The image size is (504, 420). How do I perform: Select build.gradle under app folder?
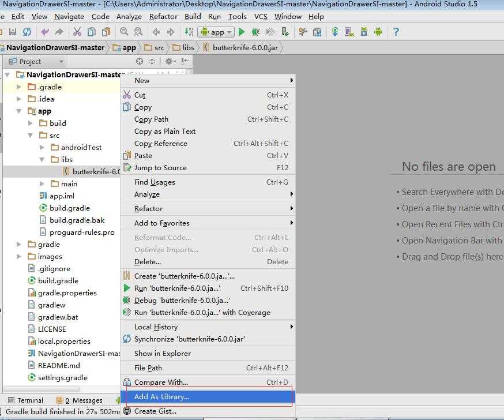[64, 208]
